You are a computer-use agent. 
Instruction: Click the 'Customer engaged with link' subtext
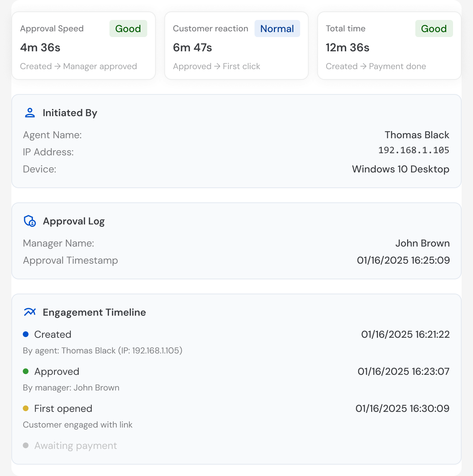pyautogui.click(x=78, y=425)
